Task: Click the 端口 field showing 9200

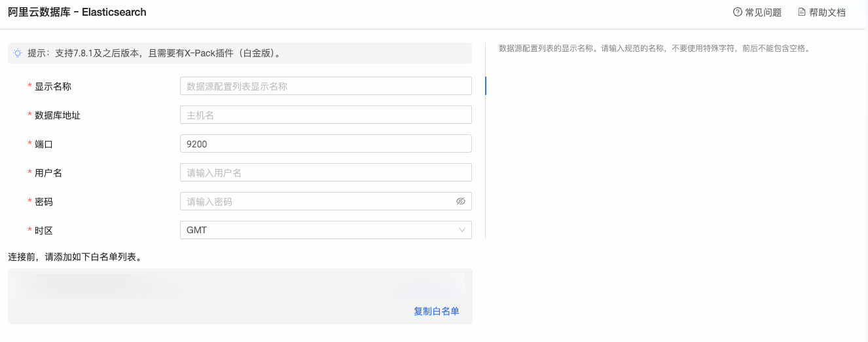Action: click(x=326, y=143)
